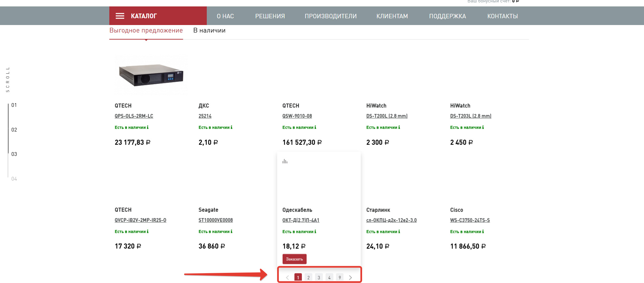Click the compare chart icon on Одескабель card

tap(285, 161)
